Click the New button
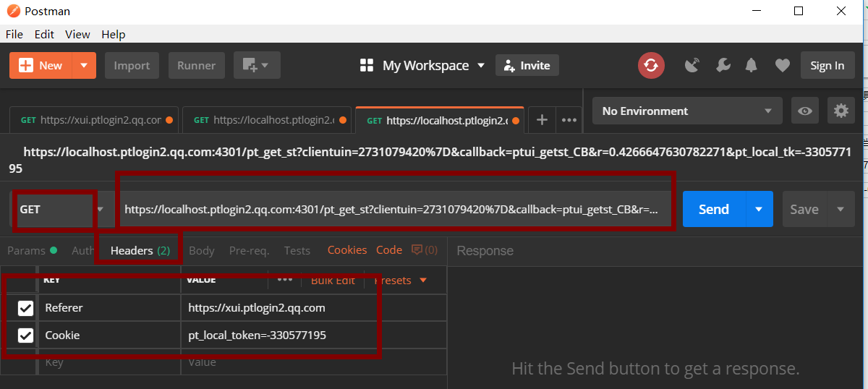 [41, 65]
